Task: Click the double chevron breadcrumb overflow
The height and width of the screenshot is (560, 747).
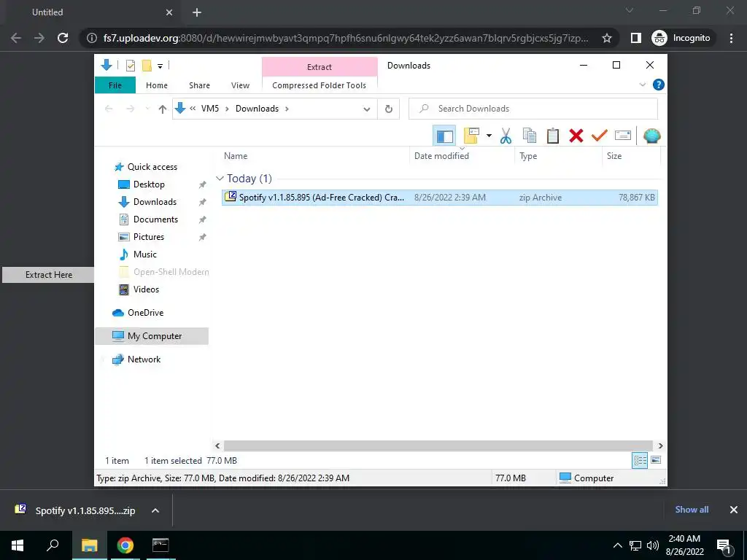Action: click(x=193, y=109)
